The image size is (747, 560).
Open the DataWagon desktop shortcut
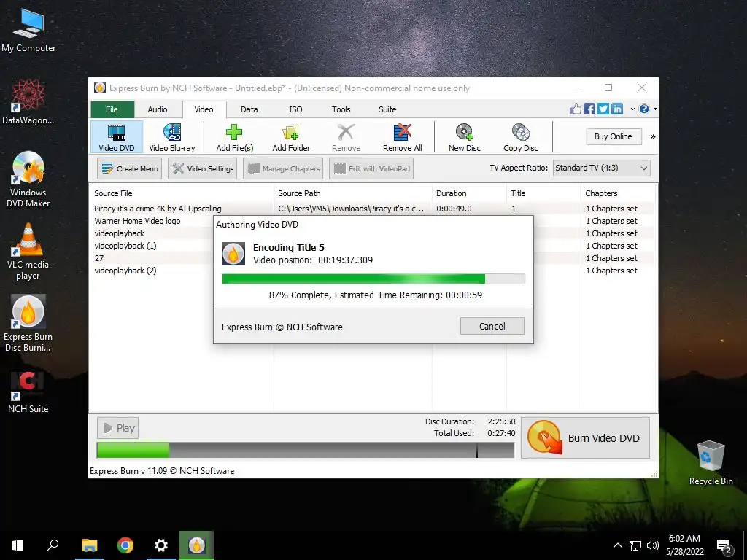[x=28, y=102]
